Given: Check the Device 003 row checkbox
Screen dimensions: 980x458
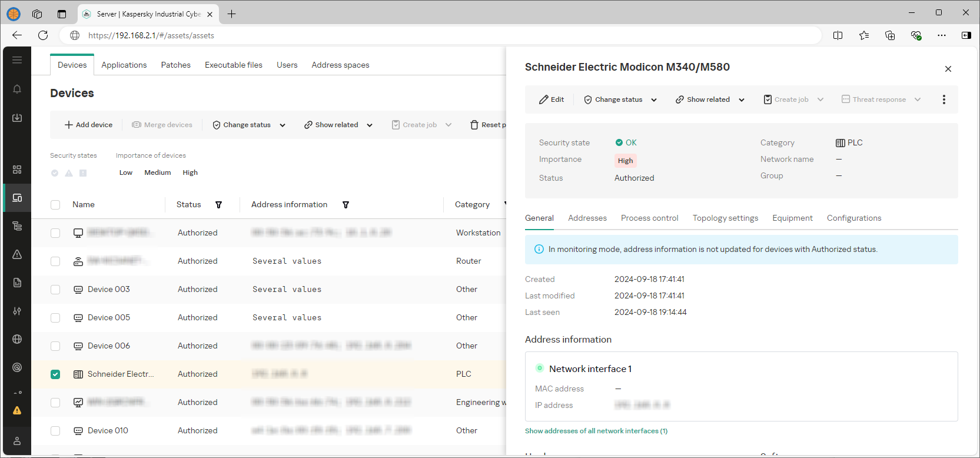Looking at the screenshot, I should coord(55,290).
